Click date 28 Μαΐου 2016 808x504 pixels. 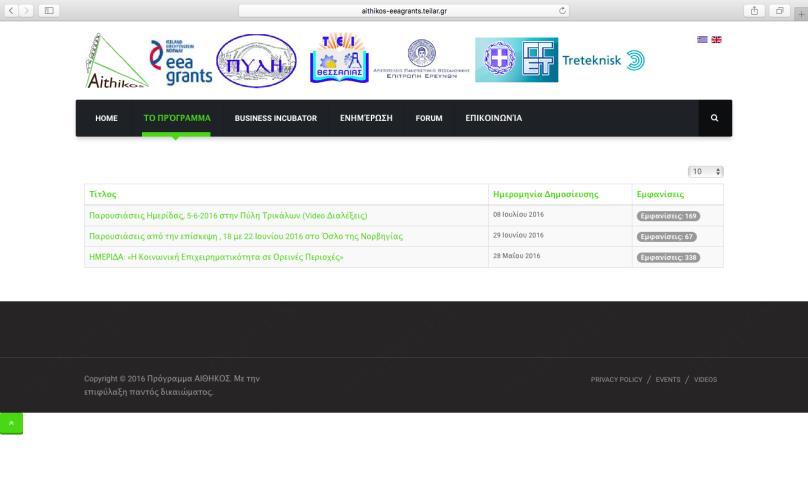click(x=517, y=256)
